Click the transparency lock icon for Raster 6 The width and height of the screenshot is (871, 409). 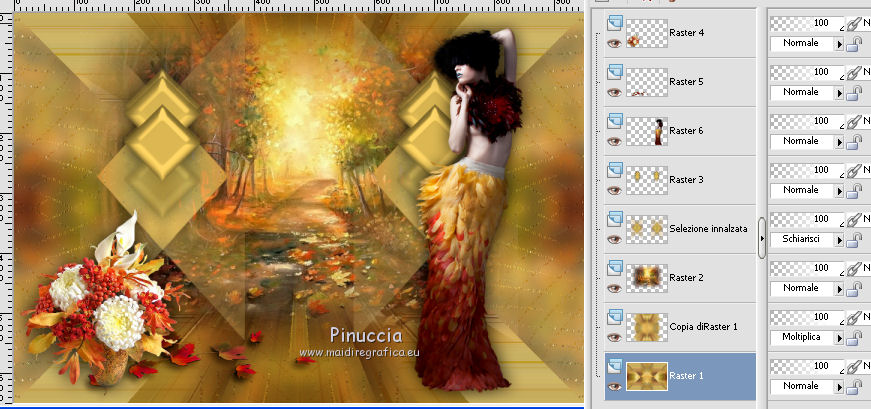[x=854, y=143]
